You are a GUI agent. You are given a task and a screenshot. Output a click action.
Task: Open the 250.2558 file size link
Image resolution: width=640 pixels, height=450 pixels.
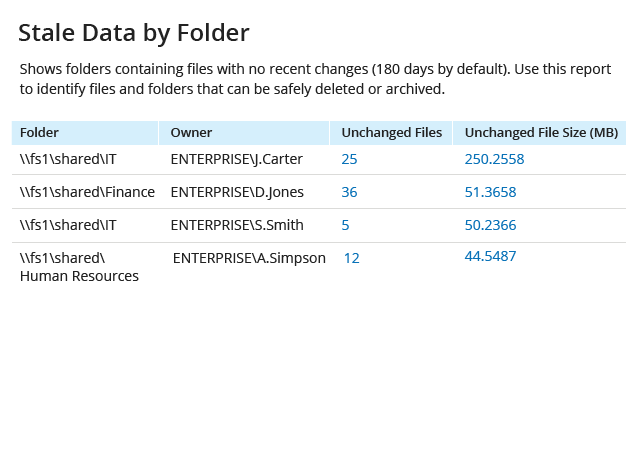(494, 159)
